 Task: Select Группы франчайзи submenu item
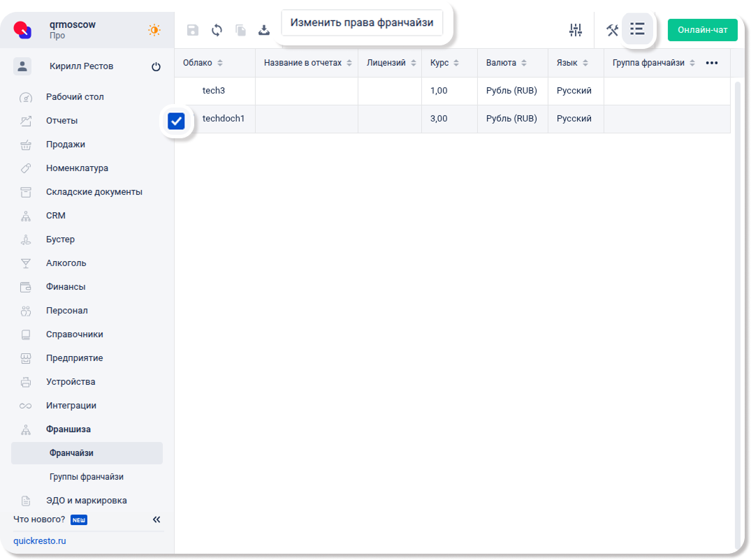86,477
